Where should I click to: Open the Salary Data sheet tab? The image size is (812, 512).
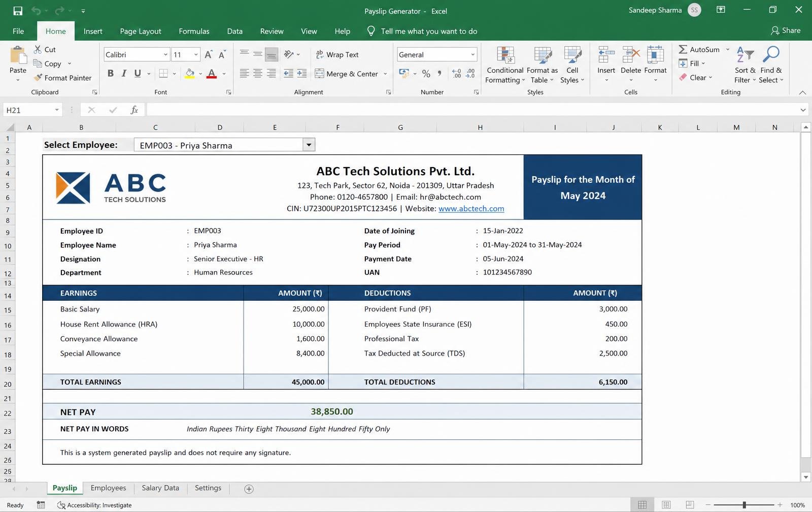160,488
